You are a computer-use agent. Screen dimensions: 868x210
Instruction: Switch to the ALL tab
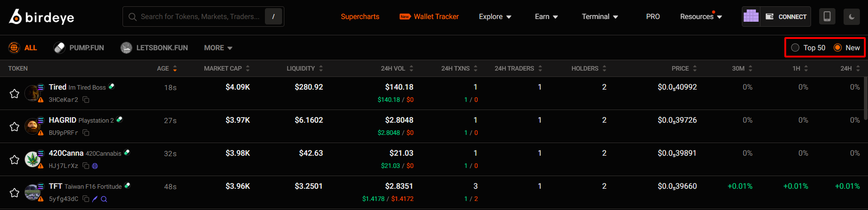coord(23,48)
